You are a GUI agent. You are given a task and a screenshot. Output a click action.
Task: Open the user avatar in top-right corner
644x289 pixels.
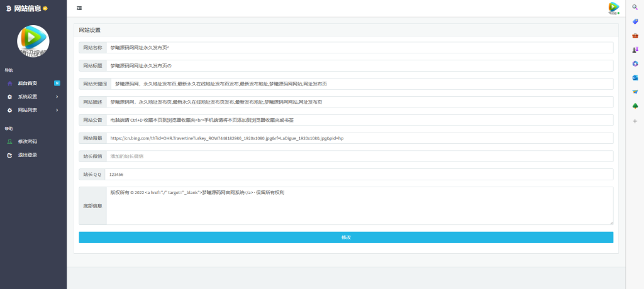click(x=613, y=8)
